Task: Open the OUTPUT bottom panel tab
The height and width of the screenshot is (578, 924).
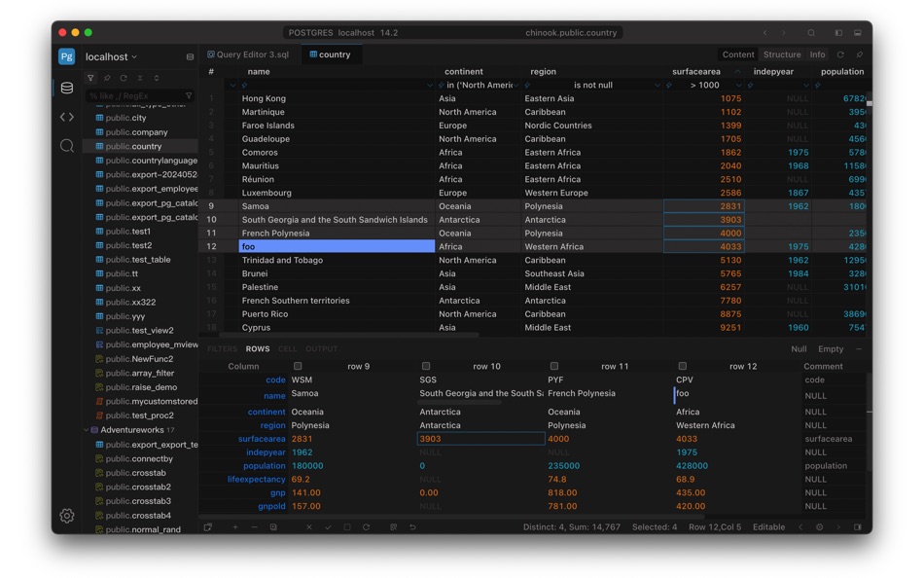Action: 322,348
